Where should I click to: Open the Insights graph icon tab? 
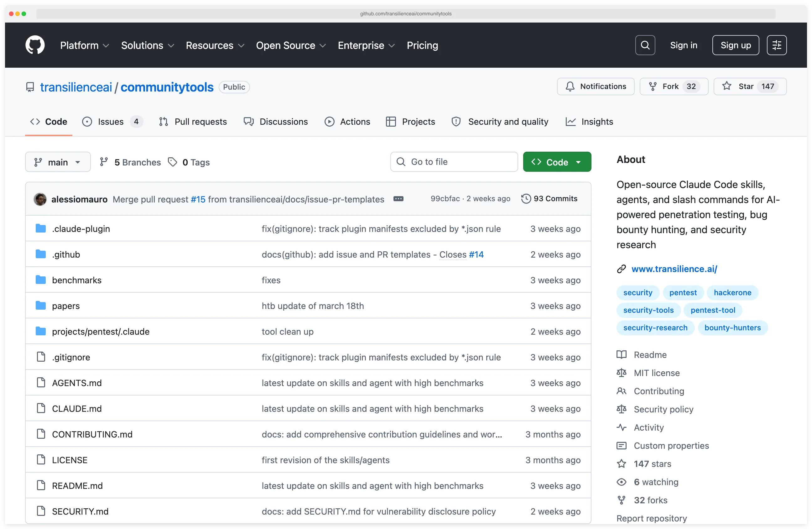click(571, 122)
